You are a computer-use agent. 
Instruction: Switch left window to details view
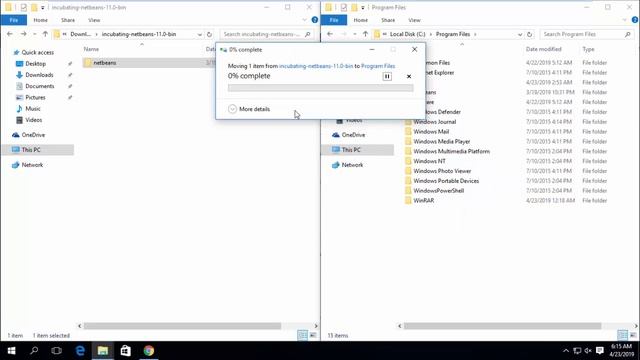[302, 335]
